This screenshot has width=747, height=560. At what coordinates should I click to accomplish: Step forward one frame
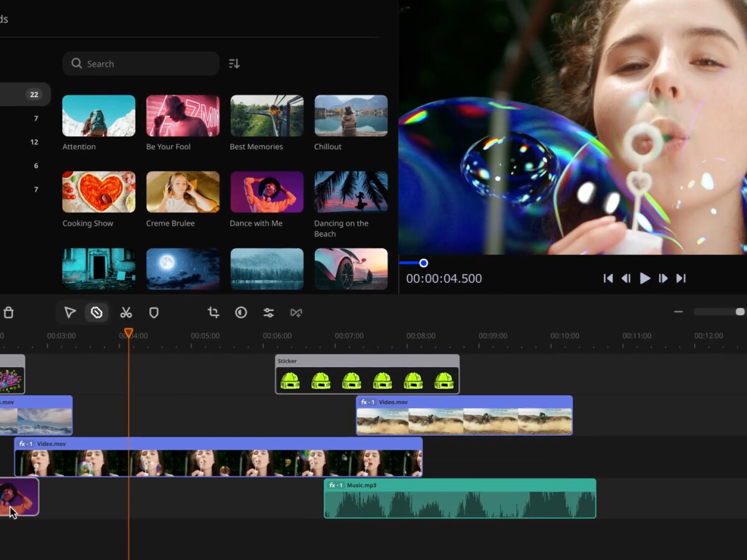tap(663, 278)
